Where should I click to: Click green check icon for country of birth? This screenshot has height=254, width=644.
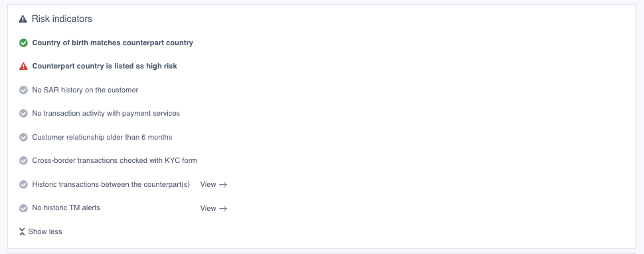coord(23,43)
